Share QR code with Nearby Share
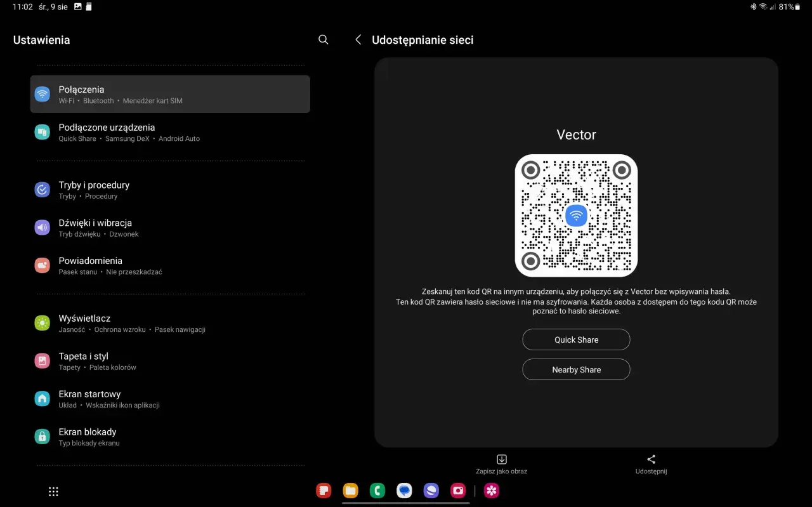The height and width of the screenshot is (507, 812). pyautogui.click(x=576, y=369)
